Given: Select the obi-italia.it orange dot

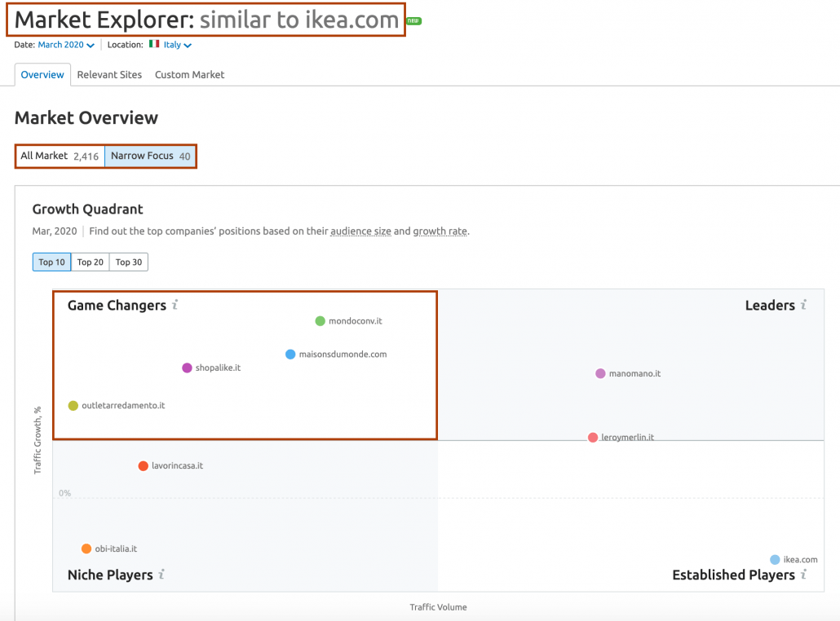Looking at the screenshot, I should click(x=86, y=548).
